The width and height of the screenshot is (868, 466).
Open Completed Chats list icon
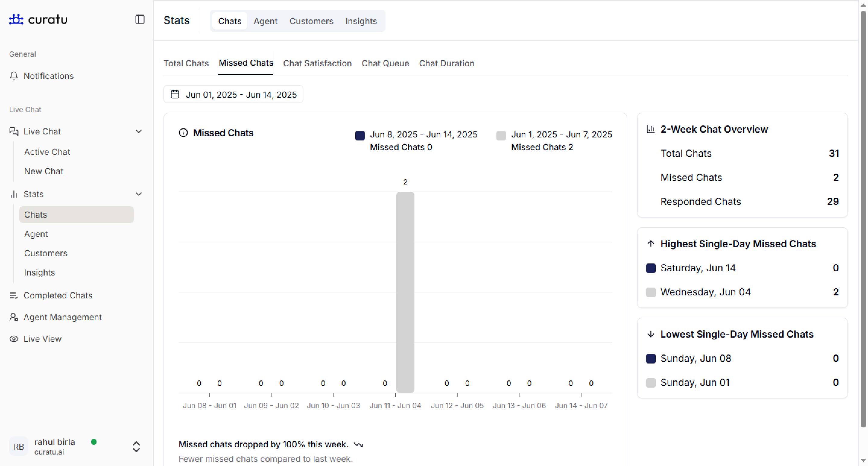tap(14, 295)
